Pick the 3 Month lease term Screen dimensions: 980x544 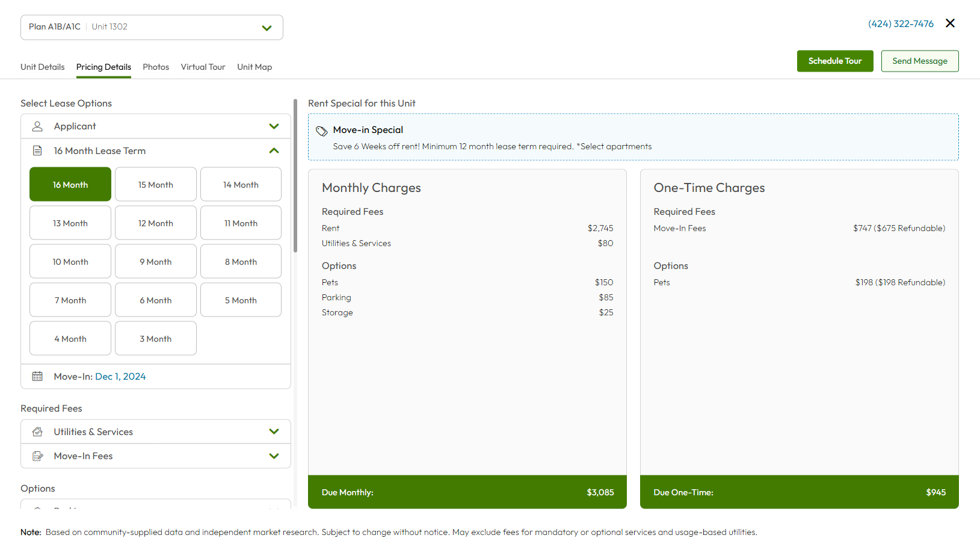pyautogui.click(x=155, y=339)
